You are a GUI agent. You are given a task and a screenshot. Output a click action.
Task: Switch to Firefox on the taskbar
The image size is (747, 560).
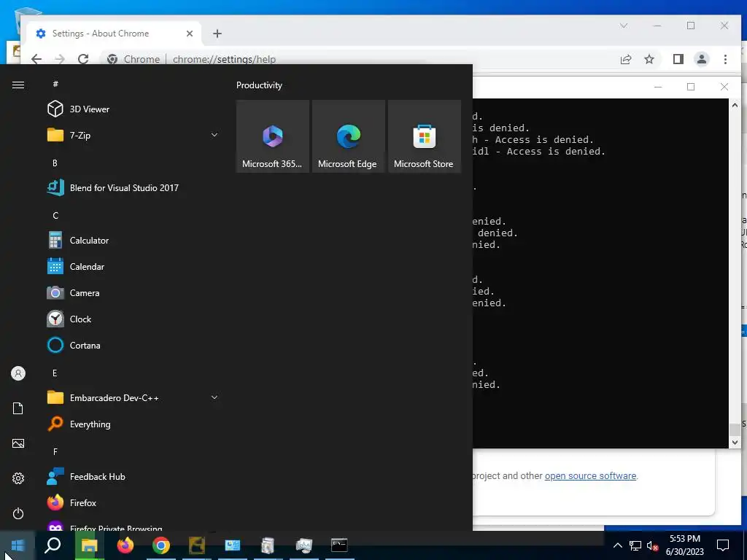[x=125, y=545]
